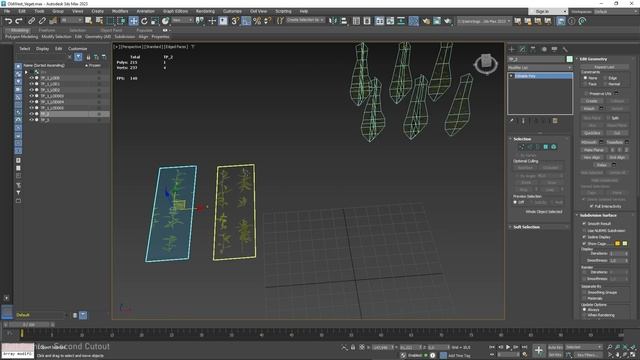
Task: Open the Utilities wrench tab icon
Action: click(565, 49)
